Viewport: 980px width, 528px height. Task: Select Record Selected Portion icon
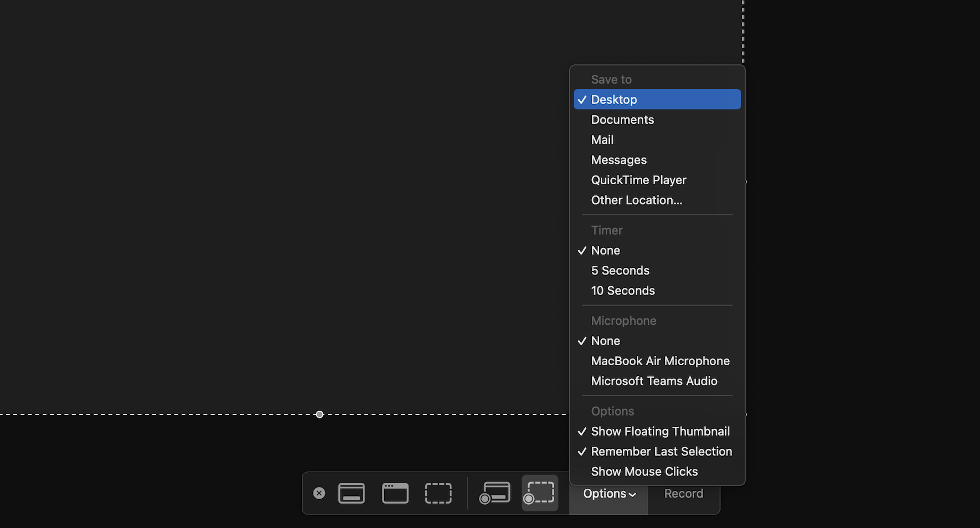540,493
